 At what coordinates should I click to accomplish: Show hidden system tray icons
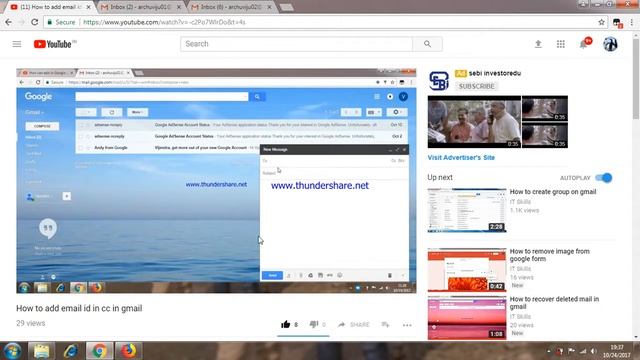pyautogui.click(x=549, y=351)
